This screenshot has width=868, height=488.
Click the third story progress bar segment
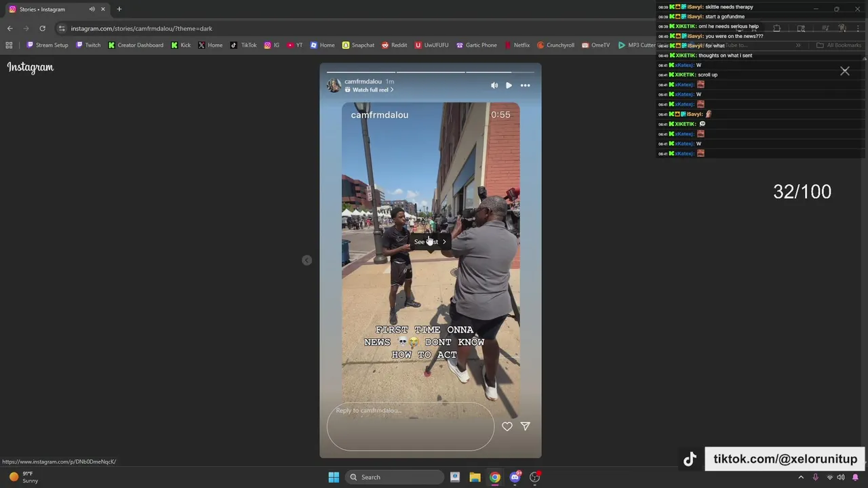[500, 72]
